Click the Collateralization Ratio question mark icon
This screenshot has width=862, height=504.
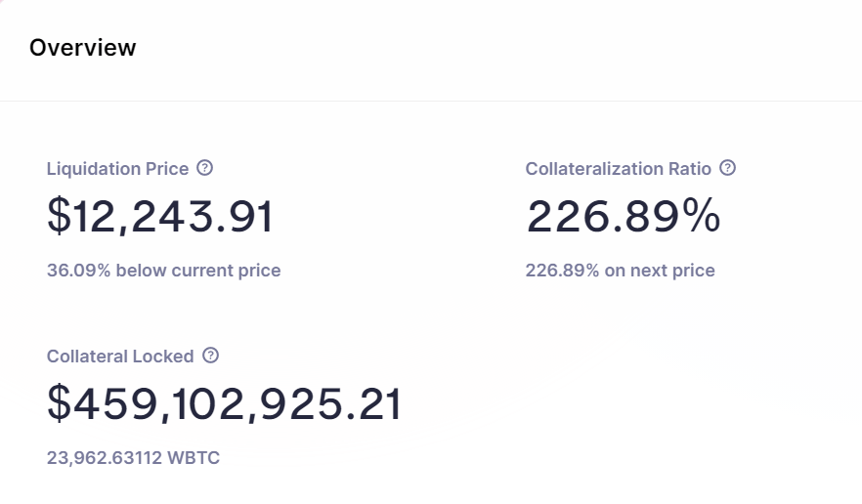coord(727,168)
